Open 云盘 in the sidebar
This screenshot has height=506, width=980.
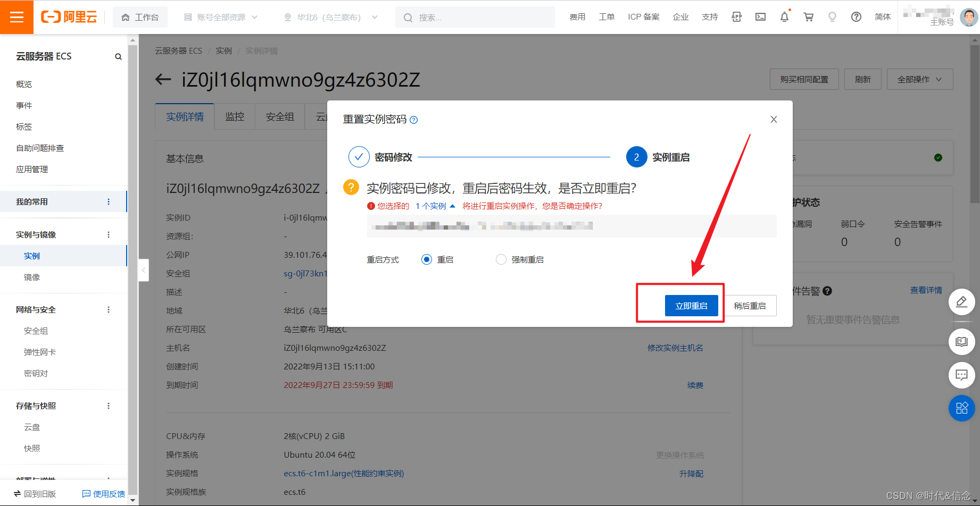pos(32,427)
